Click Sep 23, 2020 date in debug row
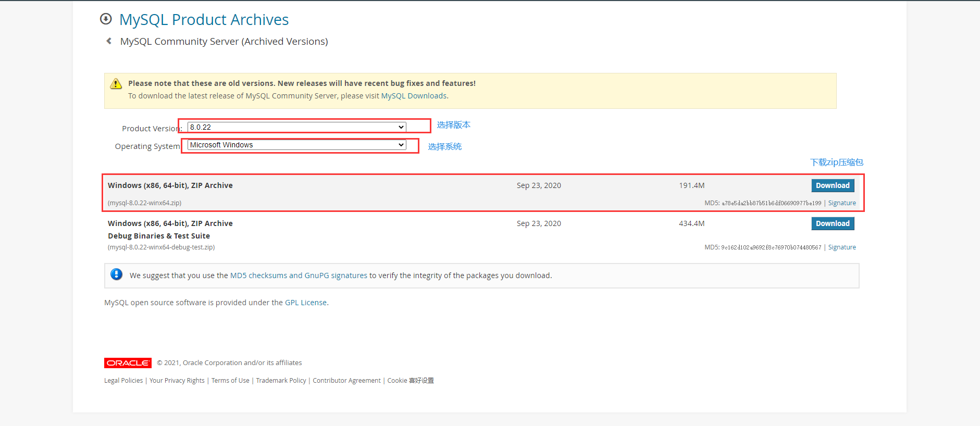 (539, 223)
